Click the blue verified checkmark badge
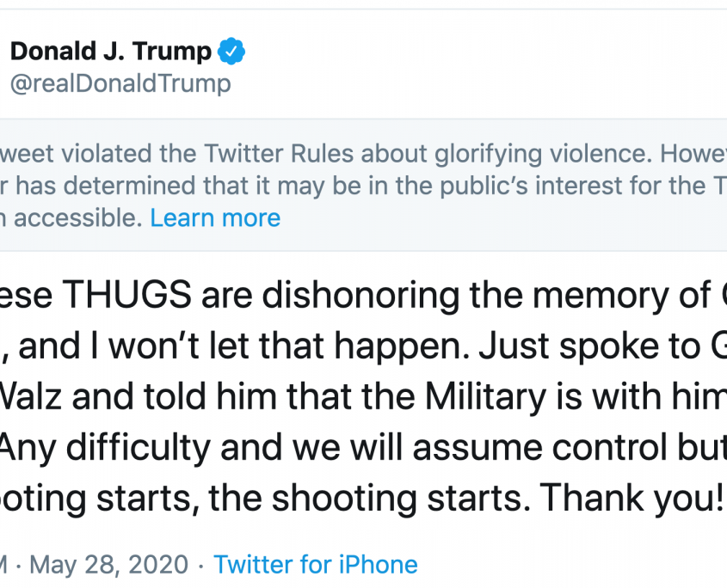 [x=231, y=51]
